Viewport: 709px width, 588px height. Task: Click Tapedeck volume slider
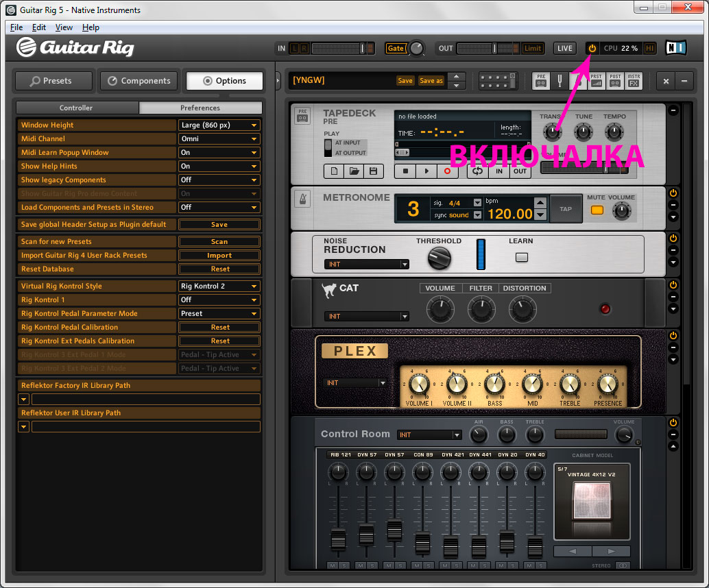(585, 169)
